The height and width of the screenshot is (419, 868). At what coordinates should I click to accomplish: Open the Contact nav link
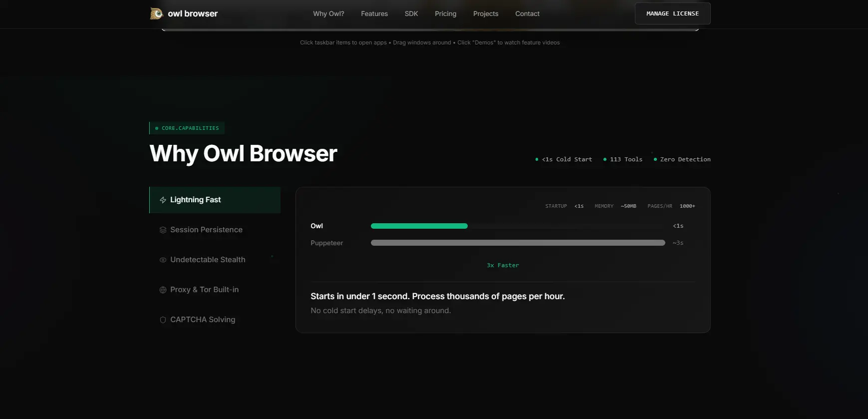pos(527,13)
